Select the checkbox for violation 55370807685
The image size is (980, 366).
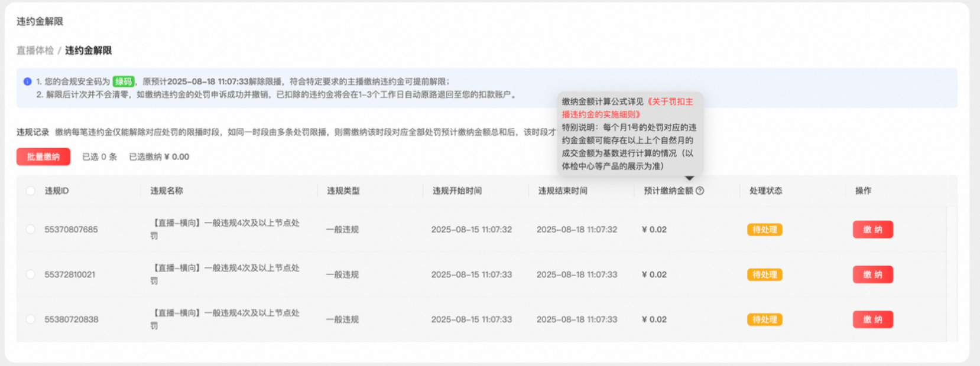coord(30,230)
